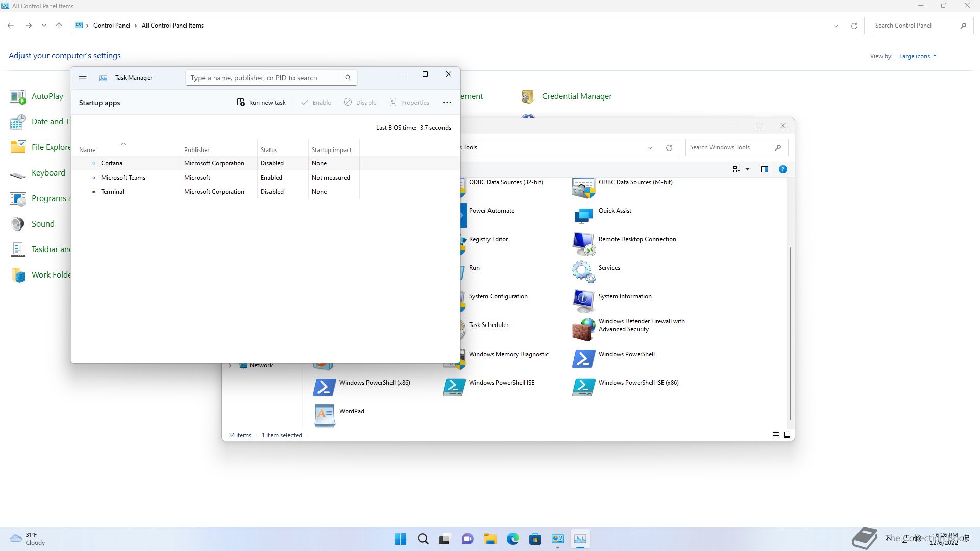Click Windows Tools vertical scrollbar
The width and height of the screenshot is (980, 551).
(791, 334)
